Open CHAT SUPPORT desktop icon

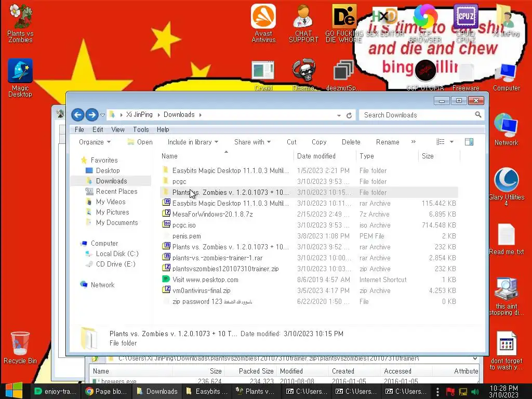(303, 23)
